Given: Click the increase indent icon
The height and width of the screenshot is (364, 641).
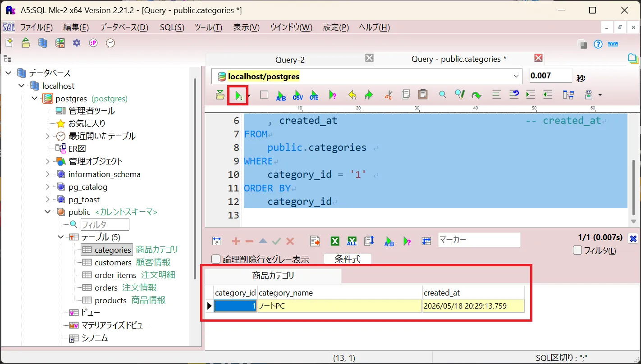Looking at the screenshot, I should [531, 95].
